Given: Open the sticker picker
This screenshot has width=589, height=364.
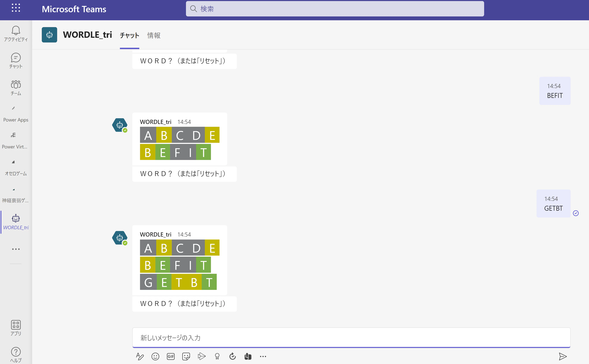Looking at the screenshot, I should (186, 356).
